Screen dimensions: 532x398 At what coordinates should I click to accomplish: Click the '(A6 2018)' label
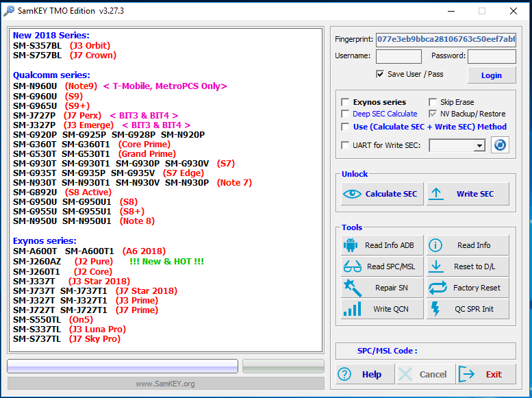pyautogui.click(x=144, y=251)
